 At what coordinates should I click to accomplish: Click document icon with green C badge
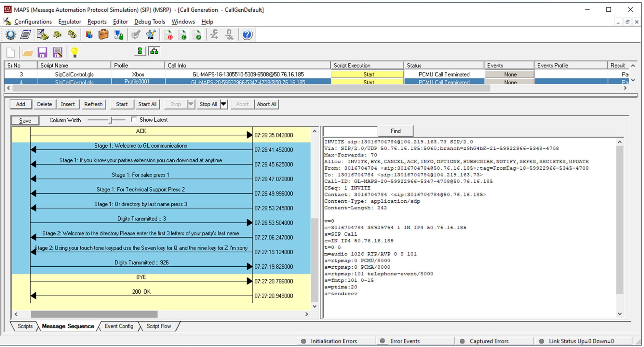(x=183, y=34)
